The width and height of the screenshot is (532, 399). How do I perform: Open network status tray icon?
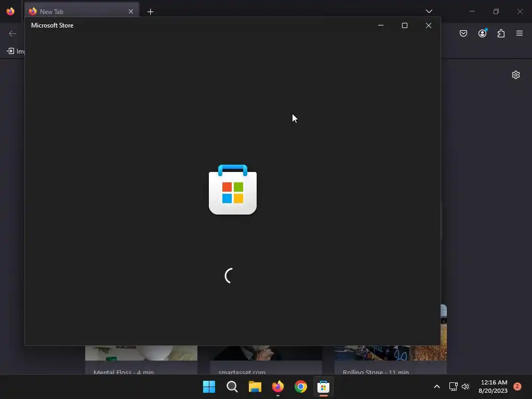(453, 387)
